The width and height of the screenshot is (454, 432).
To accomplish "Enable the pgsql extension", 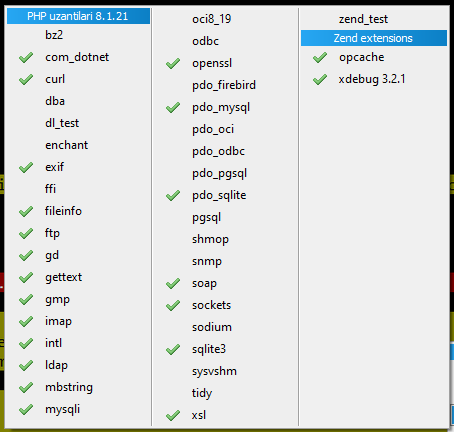I will 225,217.
